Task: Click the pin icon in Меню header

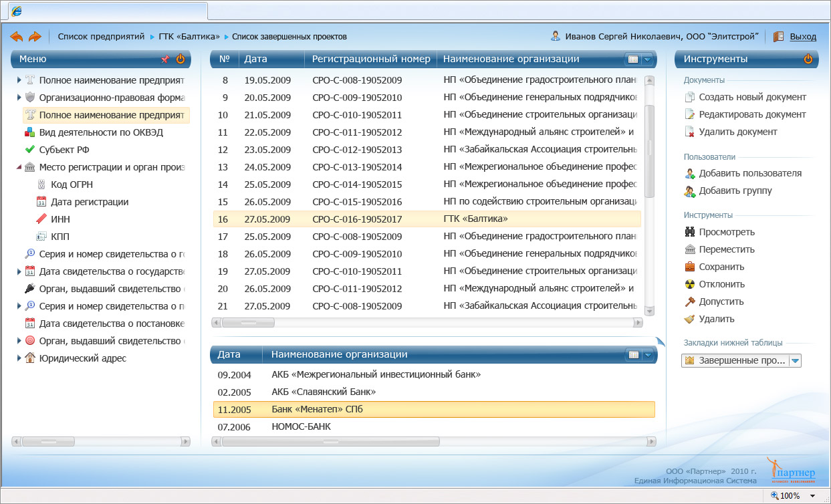Action: click(165, 59)
